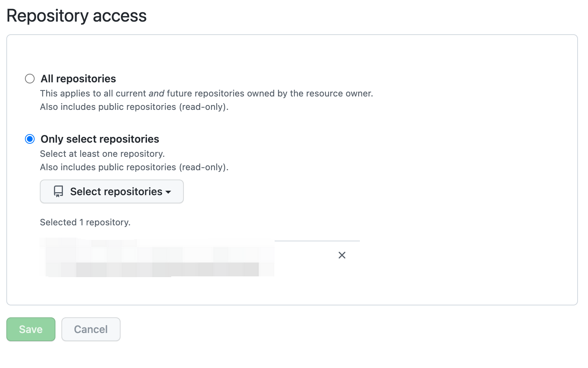Image resolution: width=588 pixels, height=368 pixels.
Task: Remove the selected repository with the X icon
Action: 342,255
